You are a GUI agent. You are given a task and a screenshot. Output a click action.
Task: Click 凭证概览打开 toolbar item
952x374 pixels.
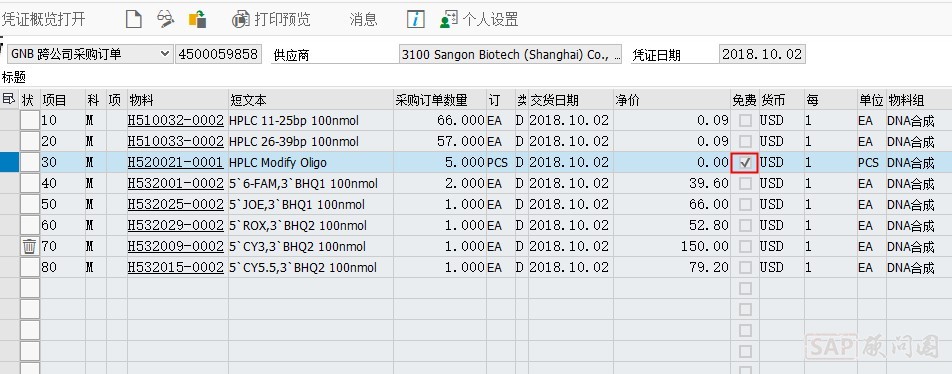[x=43, y=19]
